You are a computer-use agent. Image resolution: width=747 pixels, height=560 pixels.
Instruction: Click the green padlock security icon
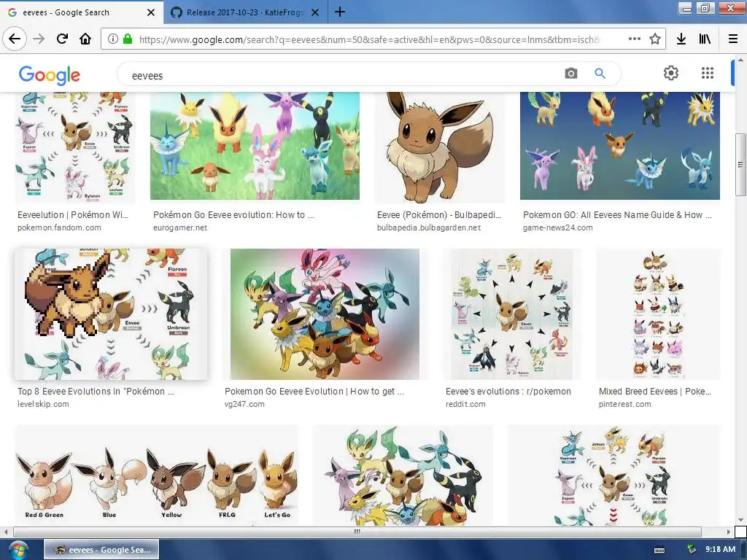127,39
